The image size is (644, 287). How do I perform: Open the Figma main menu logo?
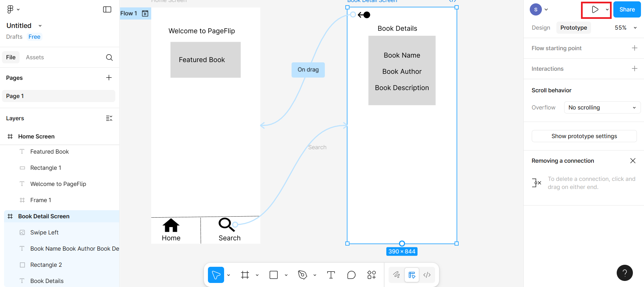[10, 9]
